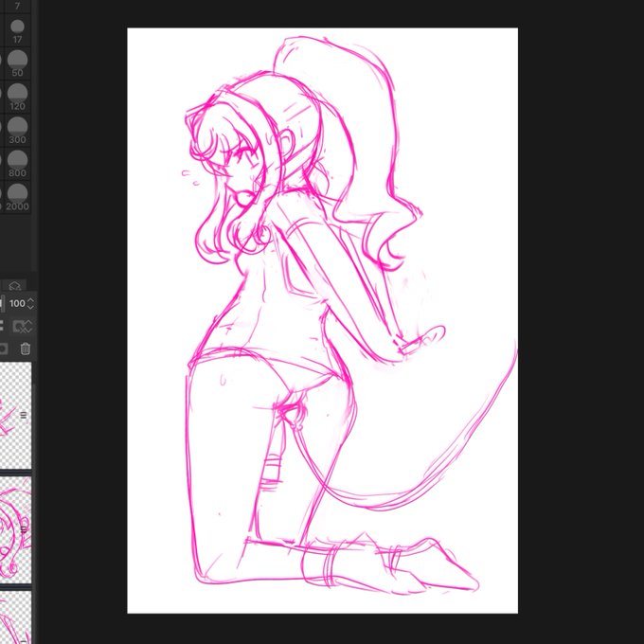Select the brush size 50 preset
Image resolution: width=644 pixels, height=644 pixels.
[17, 63]
